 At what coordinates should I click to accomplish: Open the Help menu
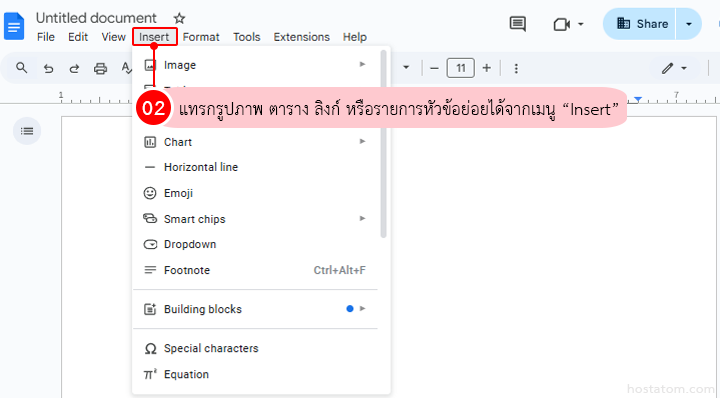tap(354, 37)
